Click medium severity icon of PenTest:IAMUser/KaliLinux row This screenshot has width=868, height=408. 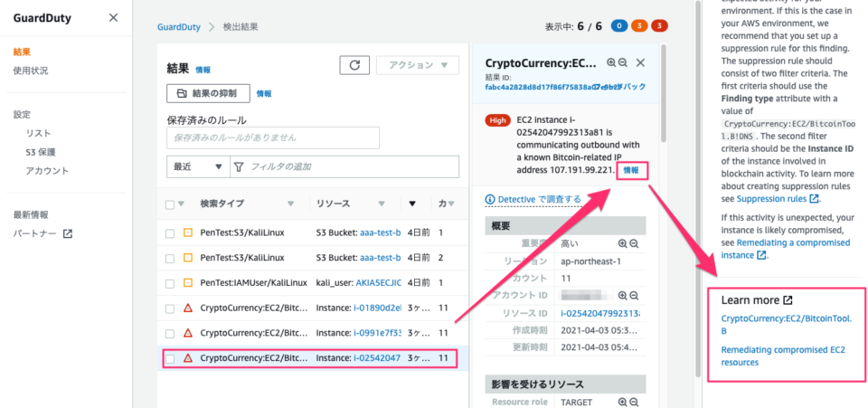coord(188,283)
